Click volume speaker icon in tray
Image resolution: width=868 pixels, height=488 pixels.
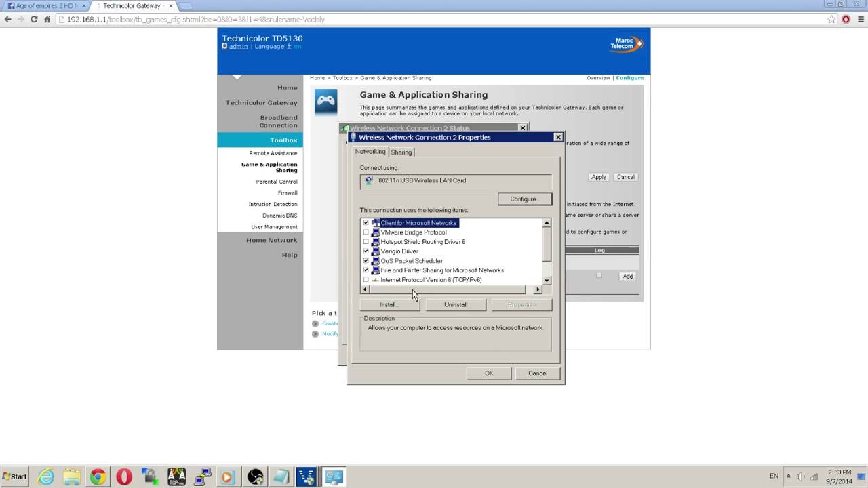(801, 476)
